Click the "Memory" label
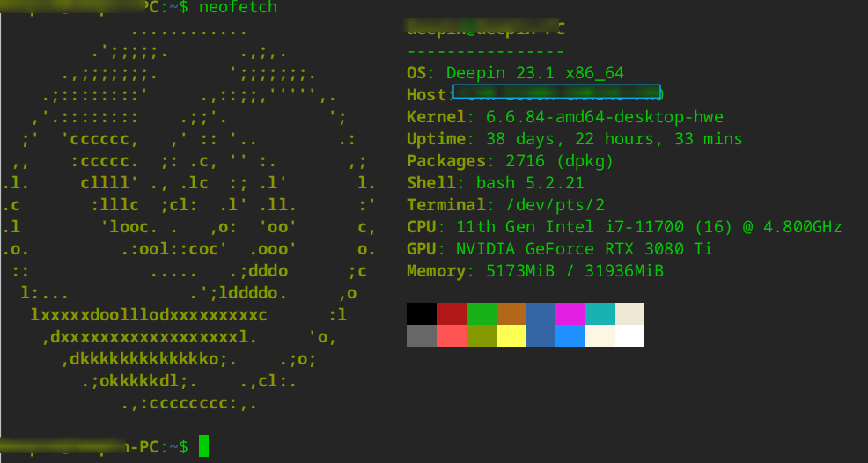 tap(437, 271)
